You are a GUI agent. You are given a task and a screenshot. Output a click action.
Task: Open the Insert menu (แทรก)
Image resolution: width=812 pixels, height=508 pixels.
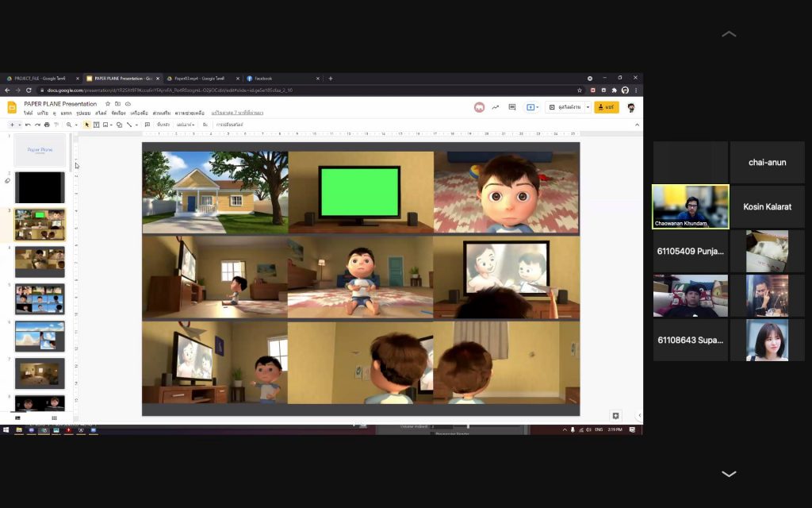pyautogui.click(x=67, y=113)
